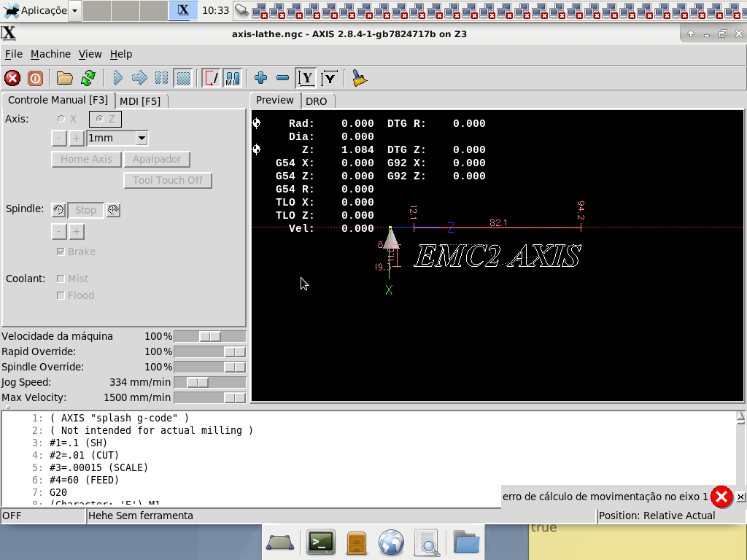Jog axis negative with minus button
Image resolution: width=747 pixels, height=560 pixels.
58,138
